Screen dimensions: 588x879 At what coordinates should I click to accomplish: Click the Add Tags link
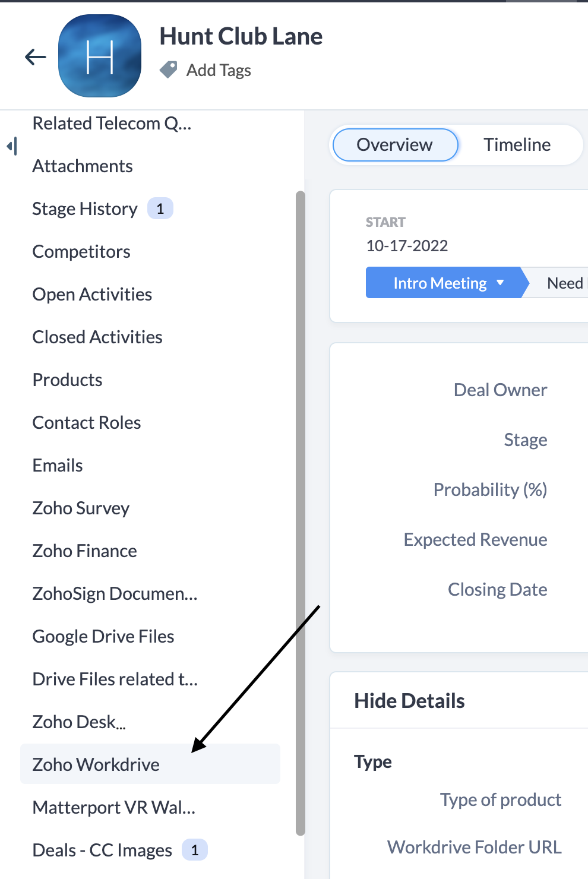click(219, 70)
